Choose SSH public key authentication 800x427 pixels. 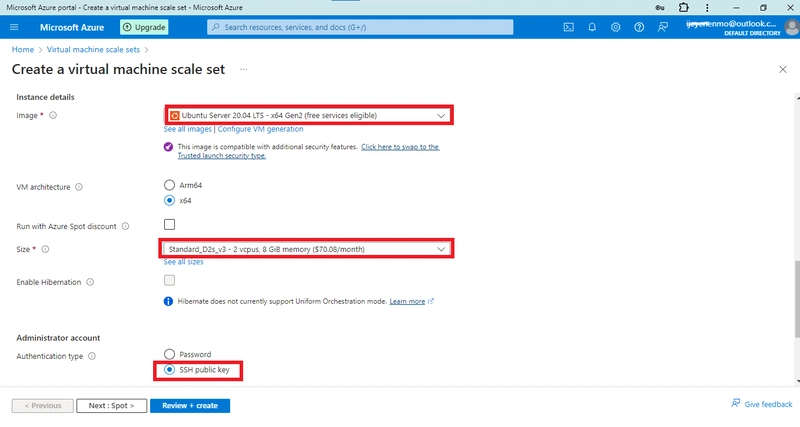tap(169, 370)
